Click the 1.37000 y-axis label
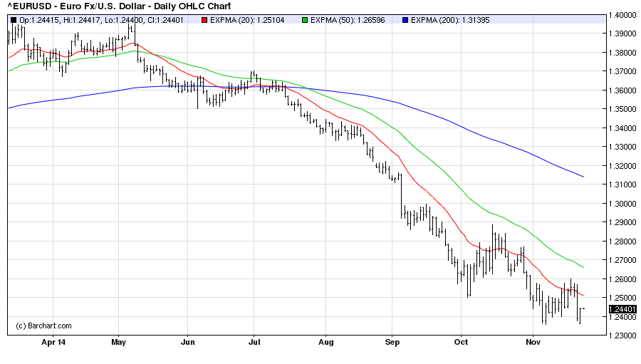The width and height of the screenshot is (641, 364). click(622, 71)
